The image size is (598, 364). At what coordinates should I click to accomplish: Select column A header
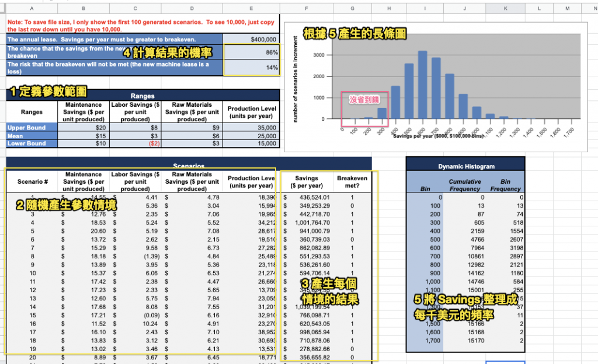tap(32, 8)
